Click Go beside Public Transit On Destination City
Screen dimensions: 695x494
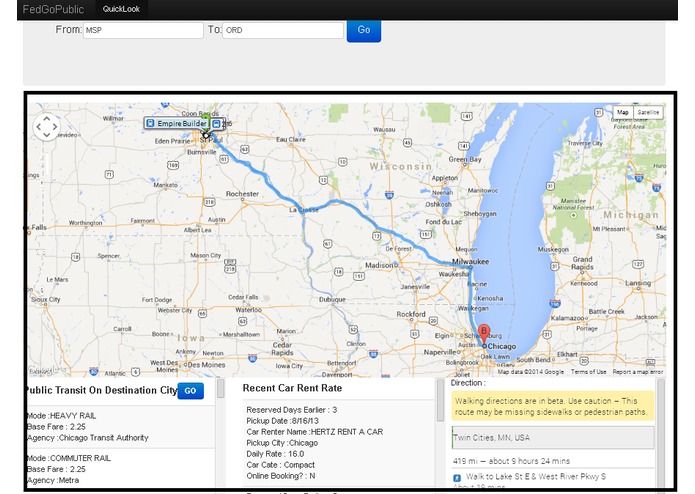(190, 391)
